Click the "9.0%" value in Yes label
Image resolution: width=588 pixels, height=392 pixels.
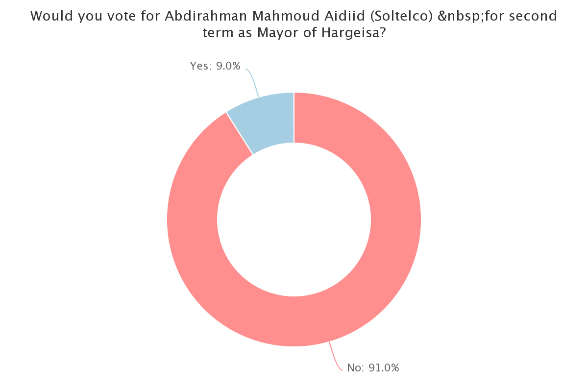pyautogui.click(x=228, y=66)
